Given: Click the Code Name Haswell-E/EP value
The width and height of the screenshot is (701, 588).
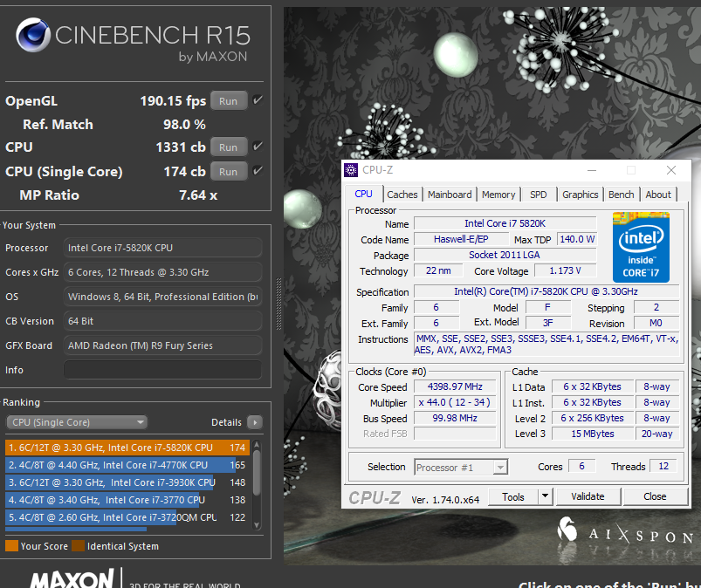Looking at the screenshot, I should click(461, 239).
